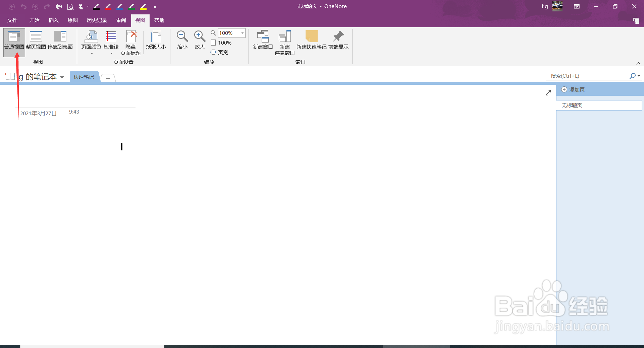Toggle 前端显示 always on top
Viewport: 644px width, 348px height.
coord(338,40)
